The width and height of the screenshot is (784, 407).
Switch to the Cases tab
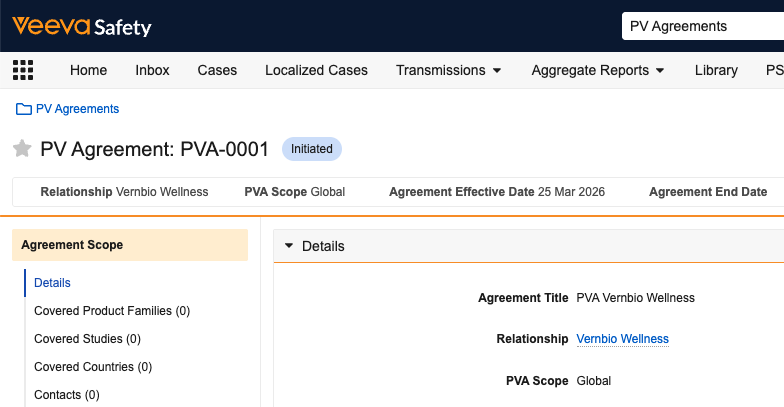(x=217, y=70)
